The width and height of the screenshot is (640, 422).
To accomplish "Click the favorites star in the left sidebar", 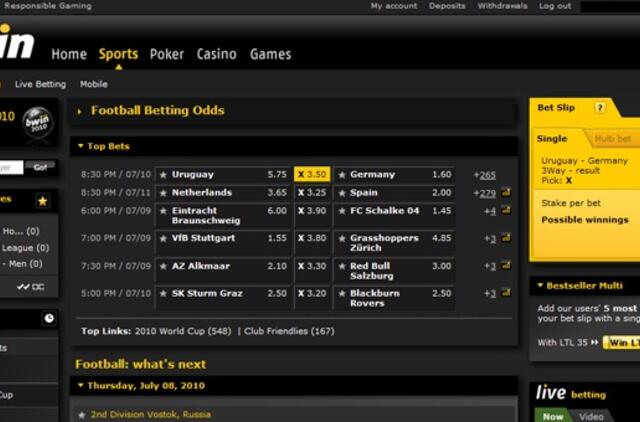I will click(43, 201).
